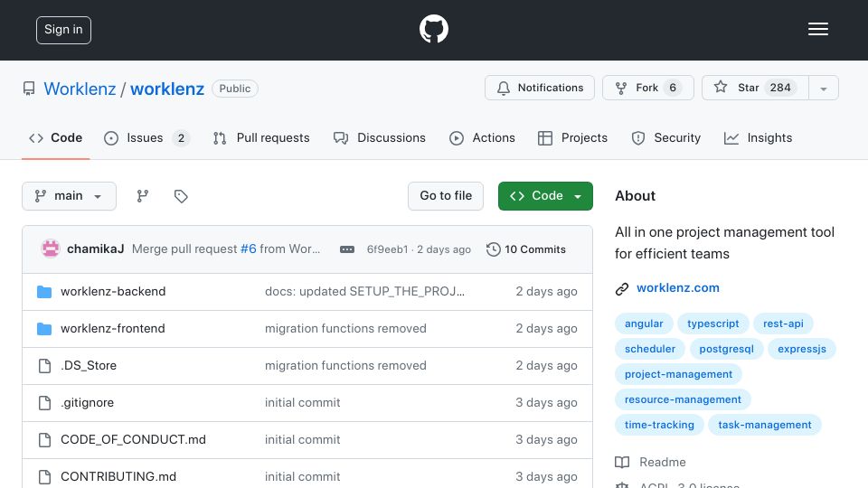Click the Public visibility badge

click(x=235, y=89)
